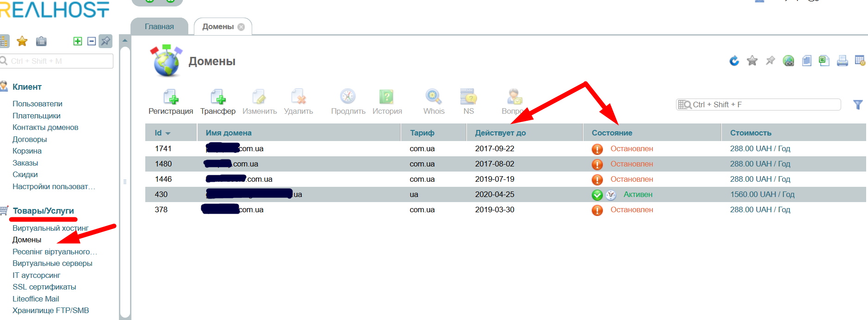Open the Трансфер domain transfer tool
The image size is (868, 320).
pyautogui.click(x=218, y=97)
